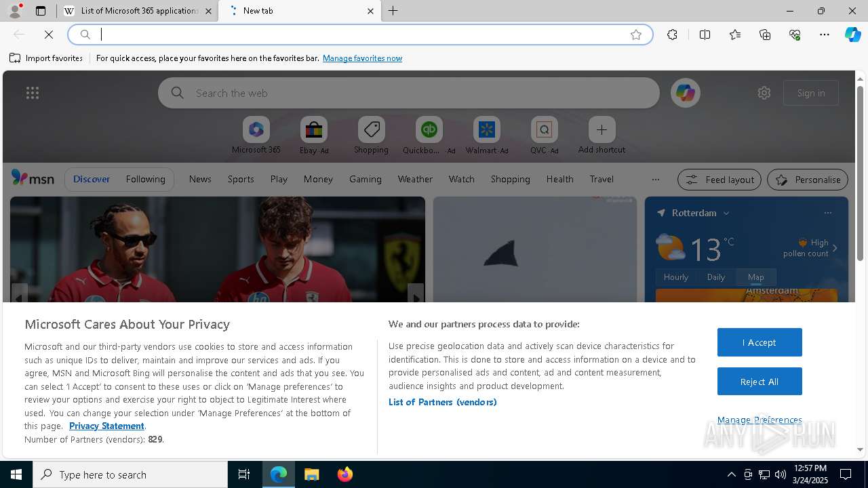The width and height of the screenshot is (868, 488).
Task: Open Copilot icon beside search box
Action: point(685,93)
